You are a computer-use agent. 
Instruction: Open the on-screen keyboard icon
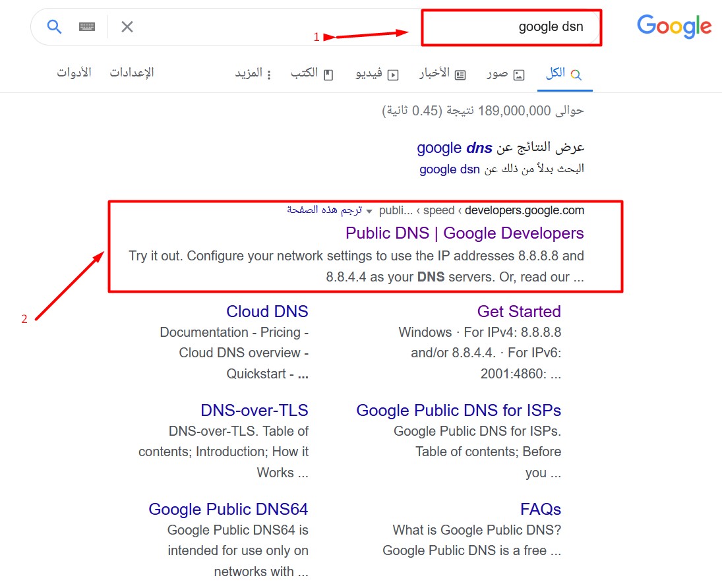(x=87, y=27)
